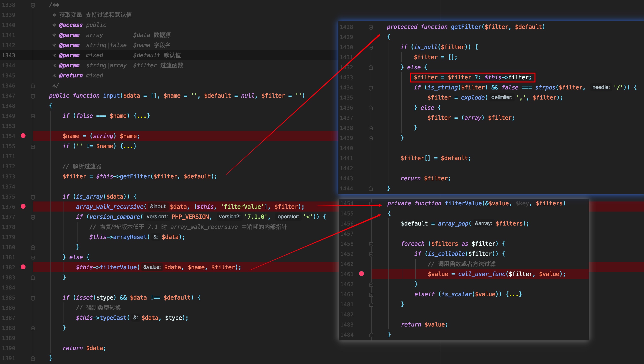Click the getFilter call on line 1373

(135, 176)
